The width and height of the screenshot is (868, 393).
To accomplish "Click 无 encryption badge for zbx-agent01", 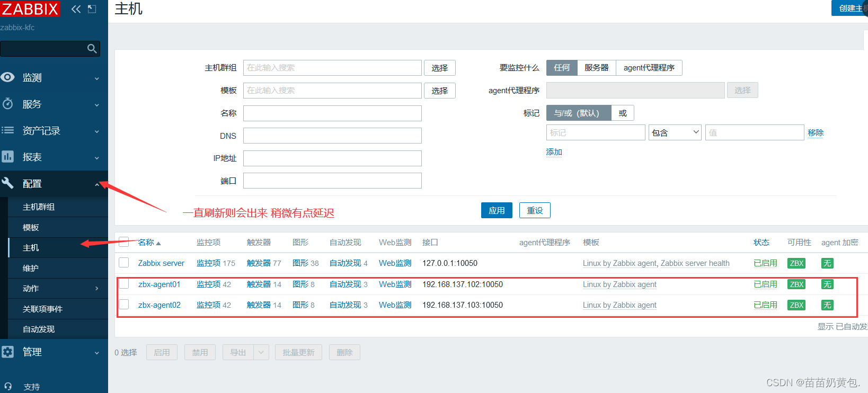I will point(827,284).
